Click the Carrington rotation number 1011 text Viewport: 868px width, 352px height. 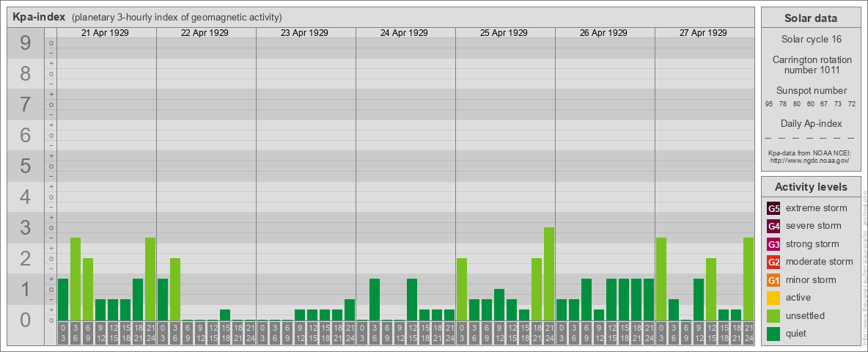click(x=812, y=65)
